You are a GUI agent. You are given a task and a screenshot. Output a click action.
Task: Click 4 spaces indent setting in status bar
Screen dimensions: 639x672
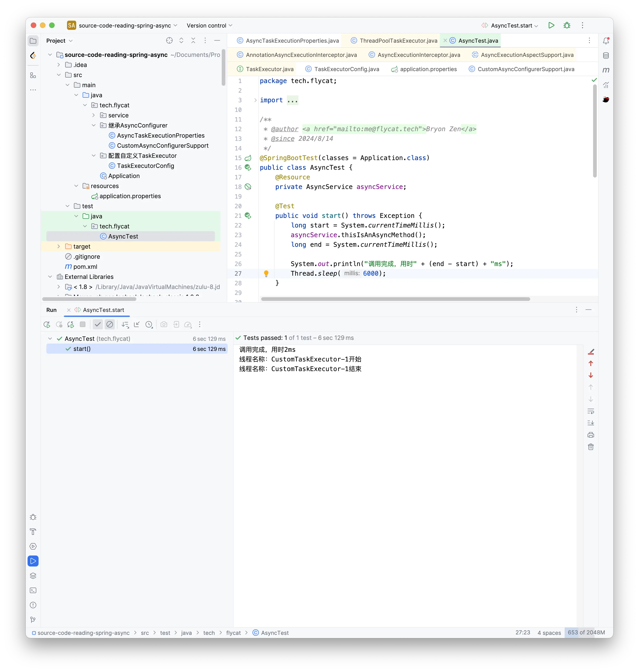549,633
